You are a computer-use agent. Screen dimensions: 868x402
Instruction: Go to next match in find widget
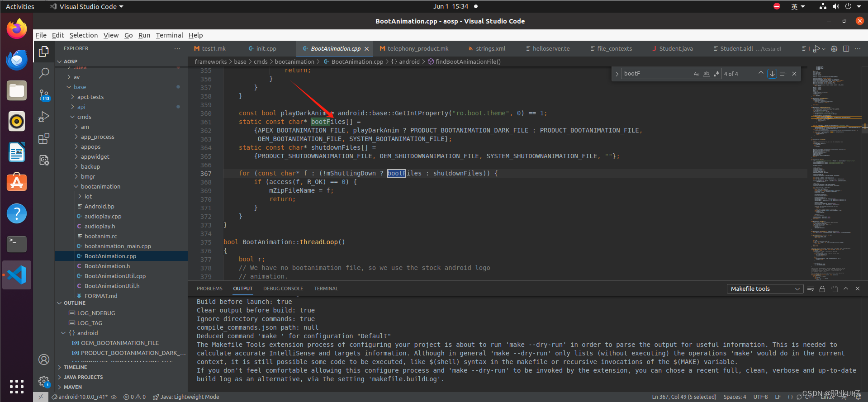[x=772, y=74]
